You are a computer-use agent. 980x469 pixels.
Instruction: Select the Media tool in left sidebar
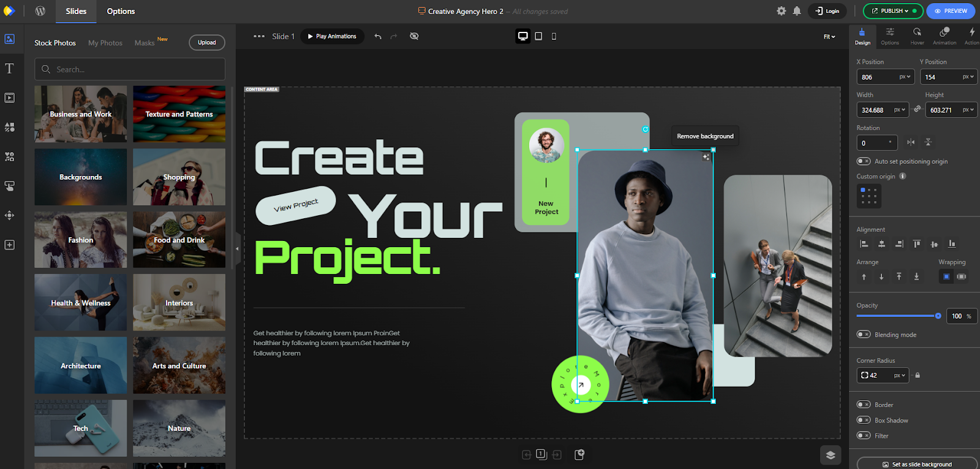coord(9,39)
